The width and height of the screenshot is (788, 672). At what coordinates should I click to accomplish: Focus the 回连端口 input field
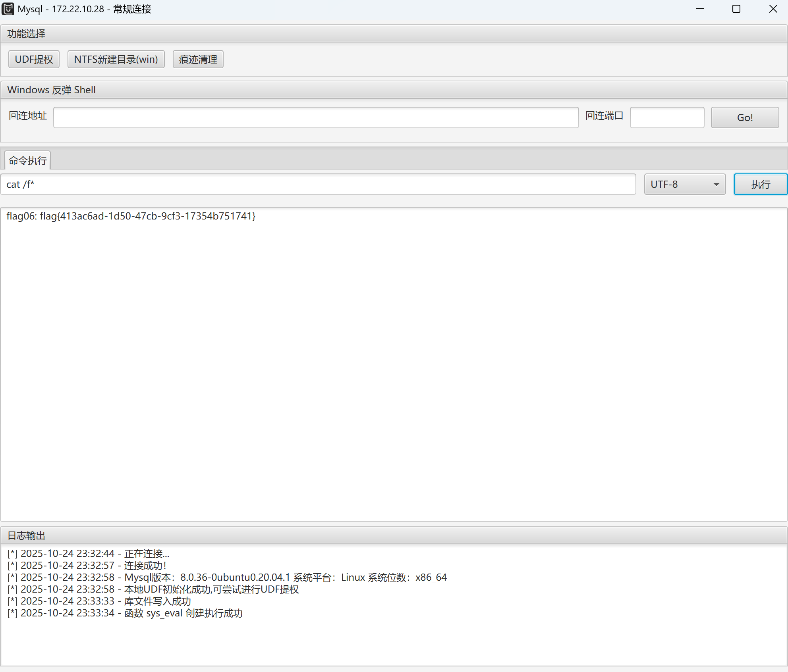click(x=667, y=117)
